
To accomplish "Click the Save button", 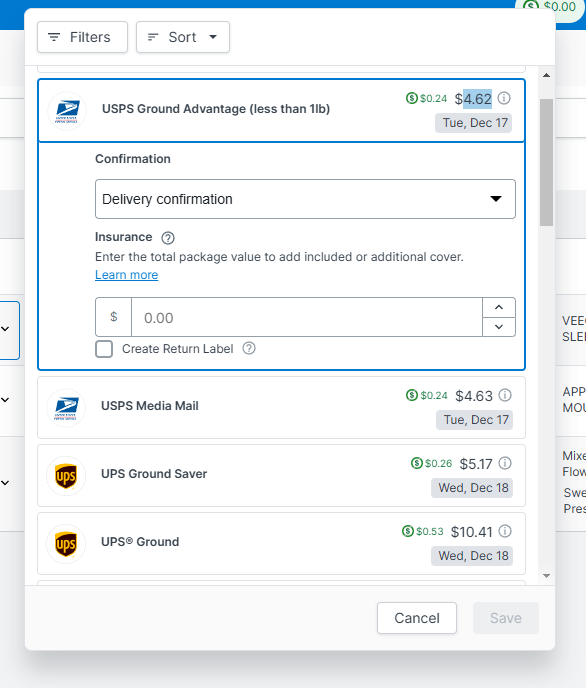I will coord(506,618).
